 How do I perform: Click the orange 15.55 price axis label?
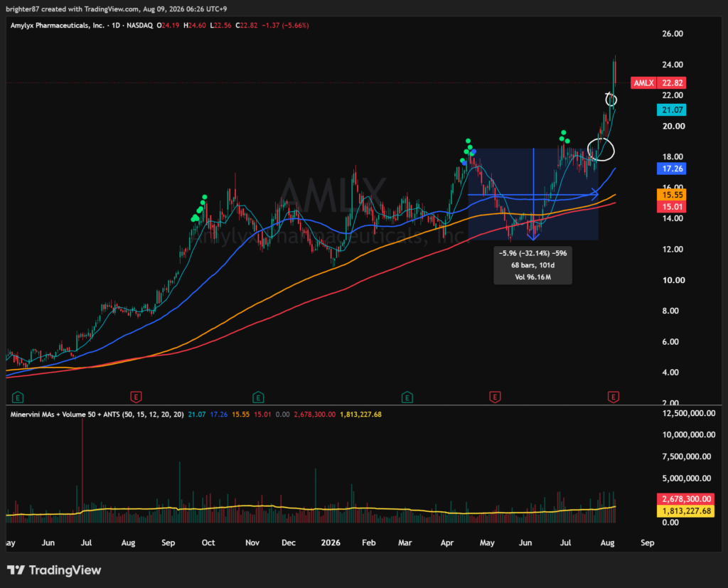(x=672, y=195)
